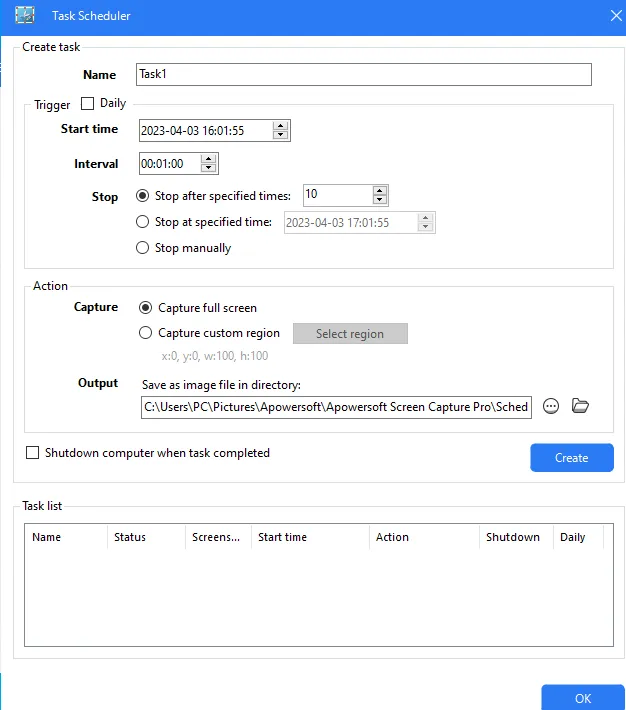Click the Start time column header
Viewport: 626px width, 710px height.
310,537
